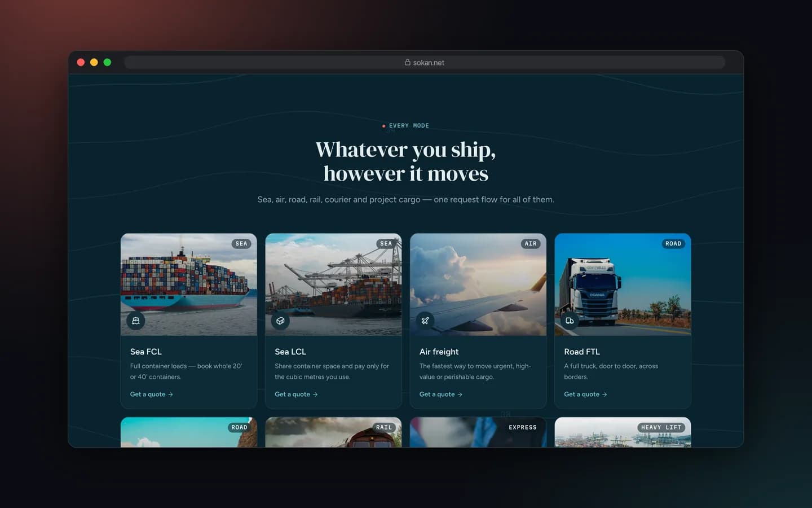Open Get a quote link under Air freight
The width and height of the screenshot is (812, 508).
pos(441,395)
